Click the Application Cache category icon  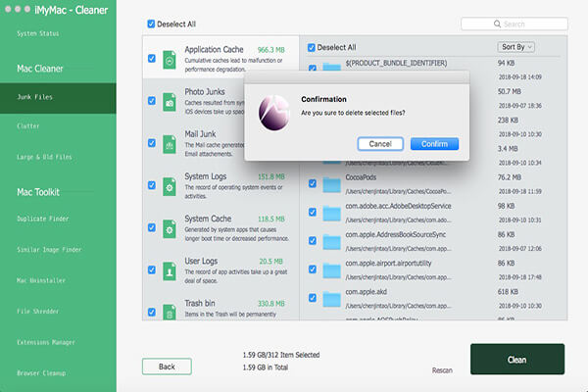[x=170, y=59]
